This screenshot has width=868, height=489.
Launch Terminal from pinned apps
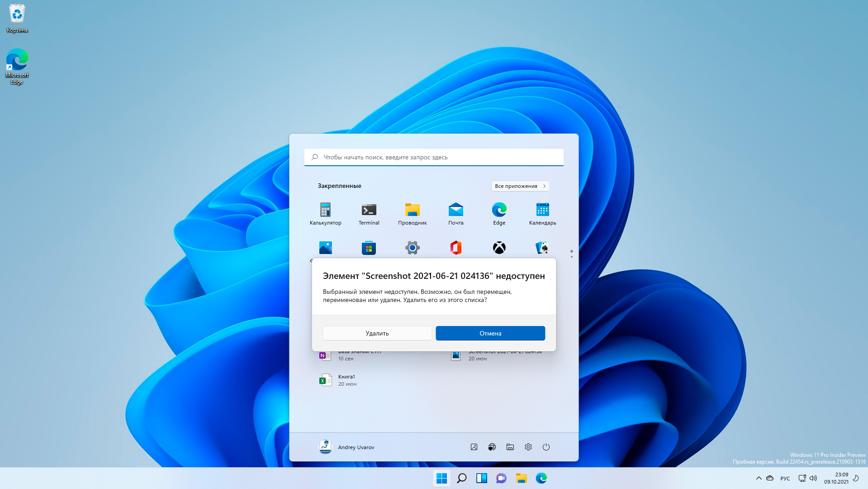pyautogui.click(x=369, y=213)
